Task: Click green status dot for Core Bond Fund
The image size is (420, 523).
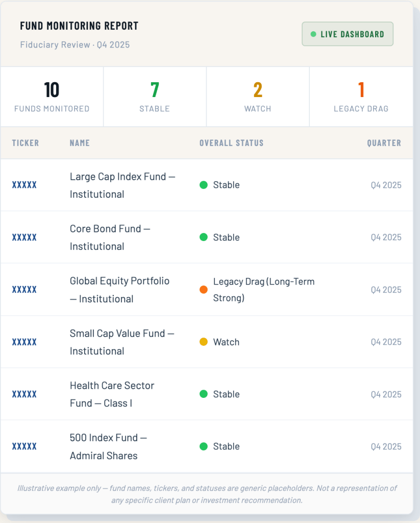Action: [204, 237]
